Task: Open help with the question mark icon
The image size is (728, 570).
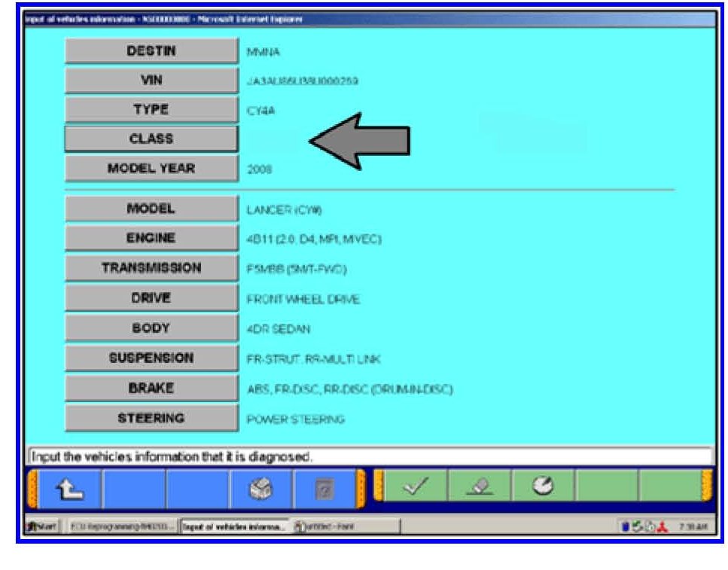Action: coord(324,488)
